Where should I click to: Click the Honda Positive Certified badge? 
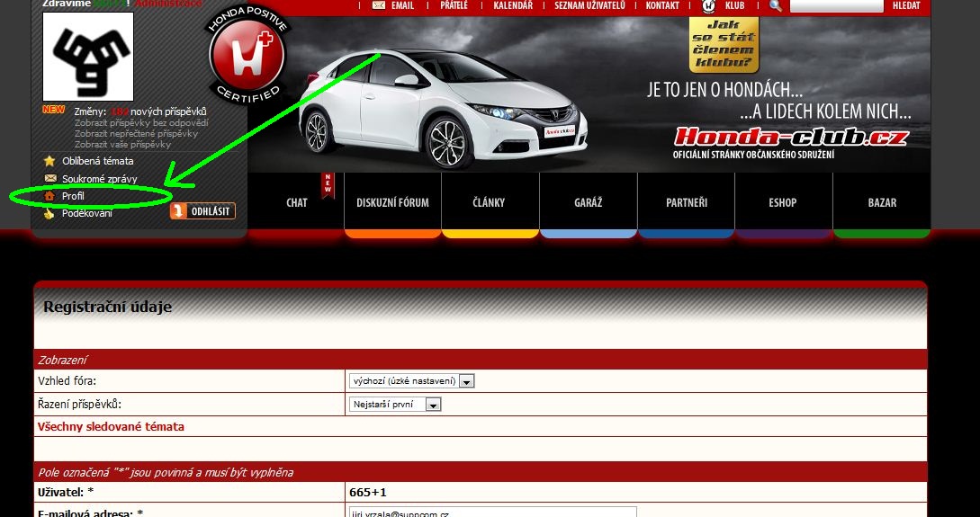247,52
